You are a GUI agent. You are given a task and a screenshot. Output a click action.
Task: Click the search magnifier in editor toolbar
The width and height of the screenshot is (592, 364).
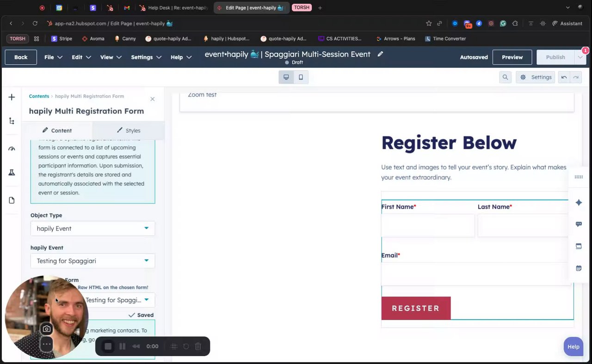pos(505,77)
